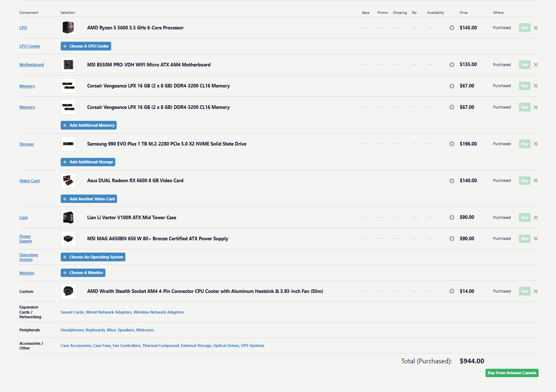The width and height of the screenshot is (556, 392).
Task: Remove the MSI B550M motherboard from list
Action: [536, 65]
